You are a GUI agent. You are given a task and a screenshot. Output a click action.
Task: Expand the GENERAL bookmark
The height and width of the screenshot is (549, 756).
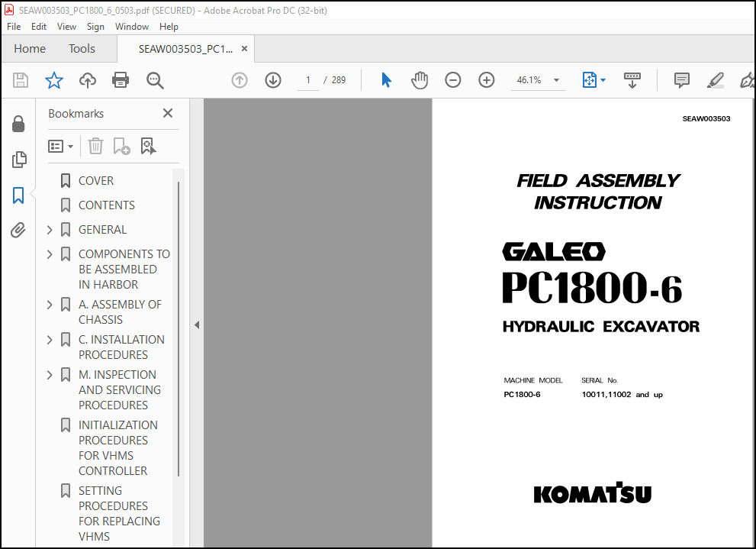point(49,230)
